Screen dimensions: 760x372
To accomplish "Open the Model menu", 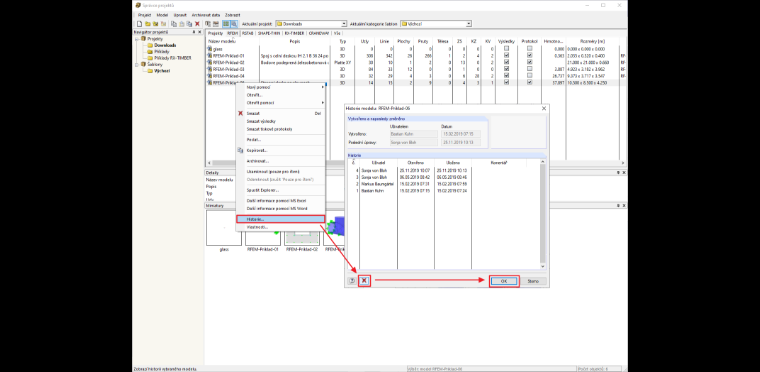I will pyautogui.click(x=162, y=15).
